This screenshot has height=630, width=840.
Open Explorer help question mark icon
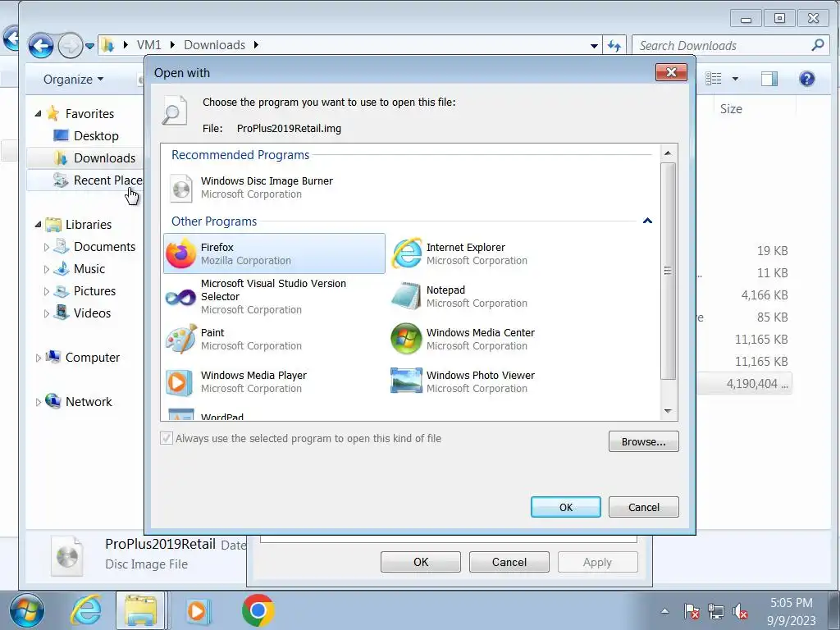coord(807,79)
